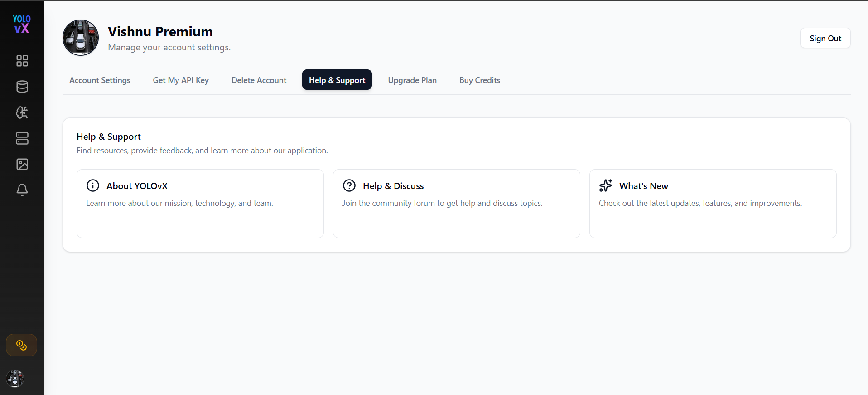This screenshot has width=868, height=395.
Task: Click the YOLOvX logo in sidebar
Action: tap(22, 24)
